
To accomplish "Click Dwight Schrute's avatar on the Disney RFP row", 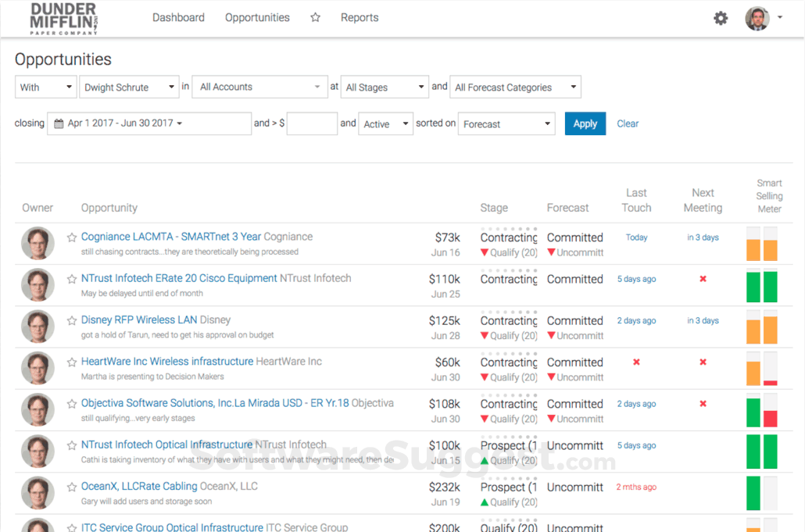I will pyautogui.click(x=37, y=327).
